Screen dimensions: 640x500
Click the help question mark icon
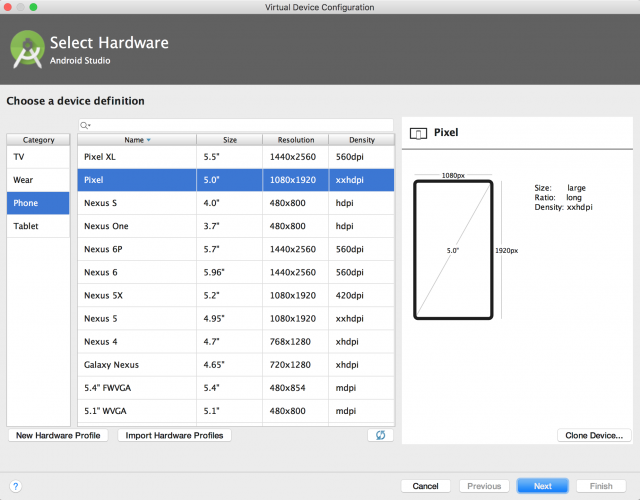(x=15, y=486)
